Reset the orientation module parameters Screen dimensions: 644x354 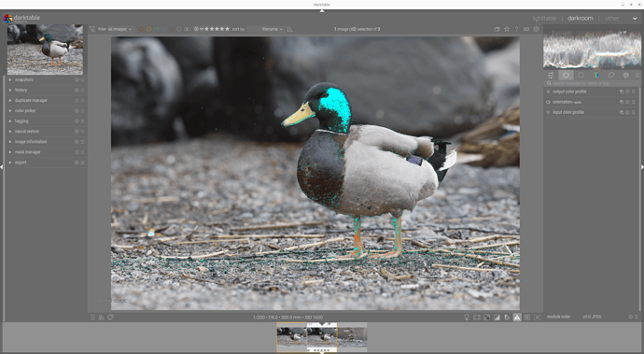point(627,102)
